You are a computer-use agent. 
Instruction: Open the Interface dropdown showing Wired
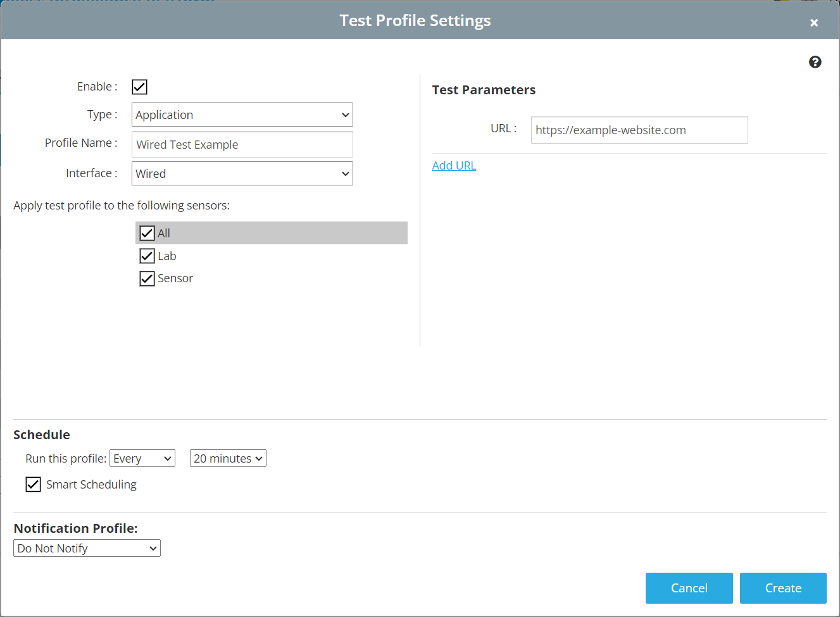pyautogui.click(x=242, y=173)
